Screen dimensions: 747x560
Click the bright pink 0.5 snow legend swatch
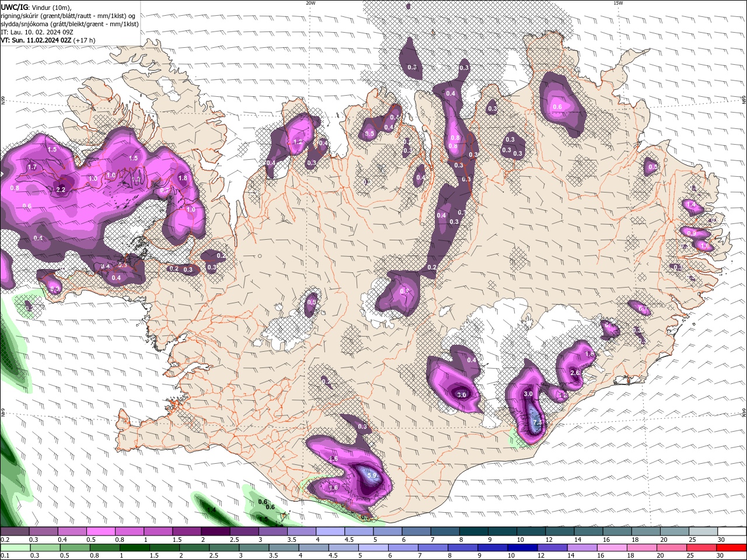pos(100,531)
